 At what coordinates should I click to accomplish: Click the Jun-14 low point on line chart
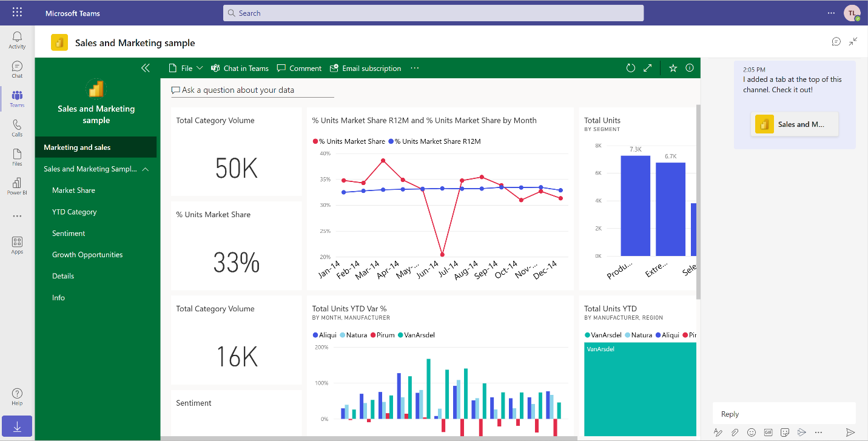[x=442, y=255]
